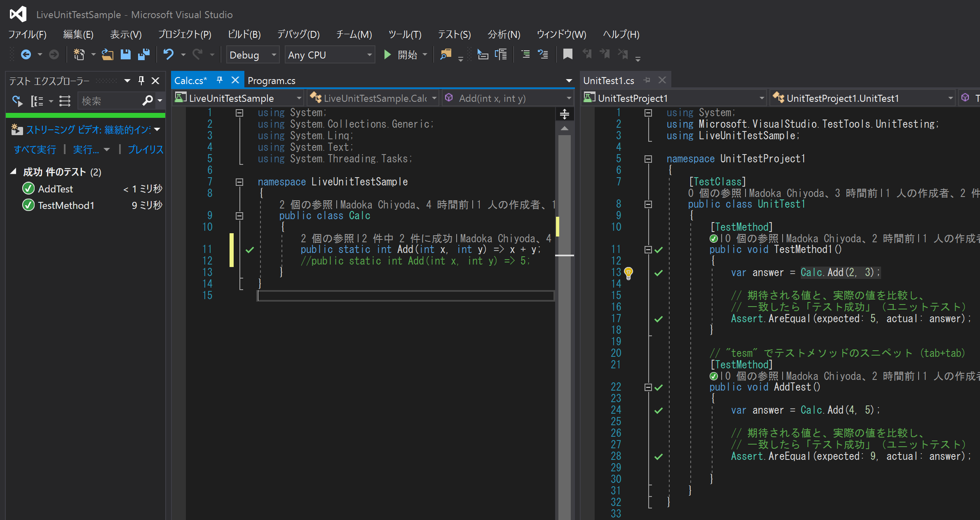The width and height of the screenshot is (980, 520).
Task: Switch to the UnitTest1.cs tab
Action: pos(609,80)
